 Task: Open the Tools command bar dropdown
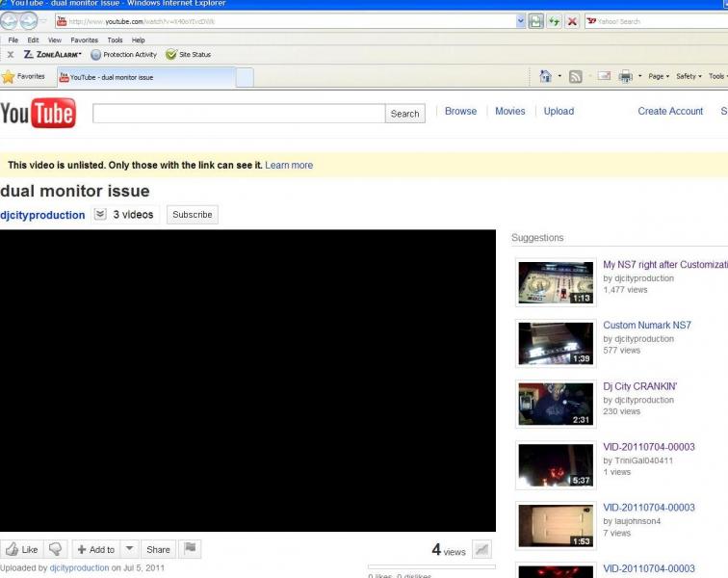pos(717,76)
